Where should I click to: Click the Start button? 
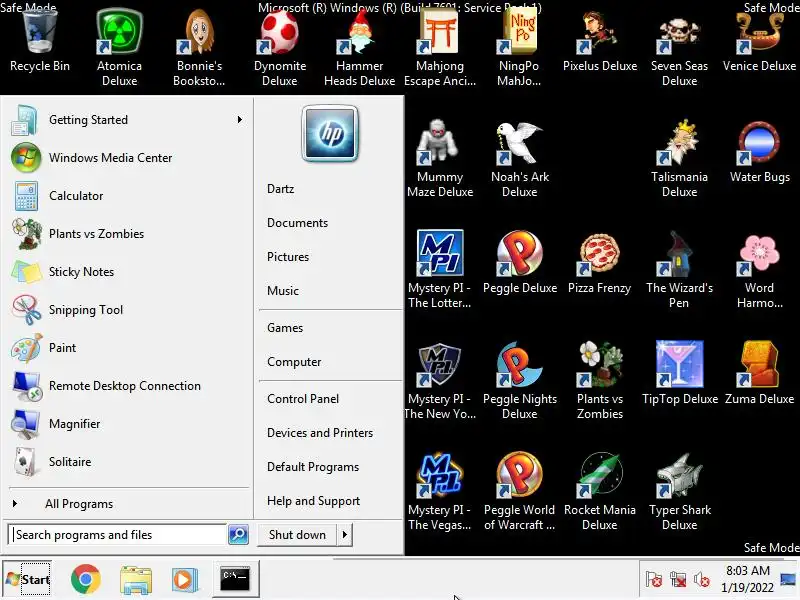pyautogui.click(x=28, y=579)
